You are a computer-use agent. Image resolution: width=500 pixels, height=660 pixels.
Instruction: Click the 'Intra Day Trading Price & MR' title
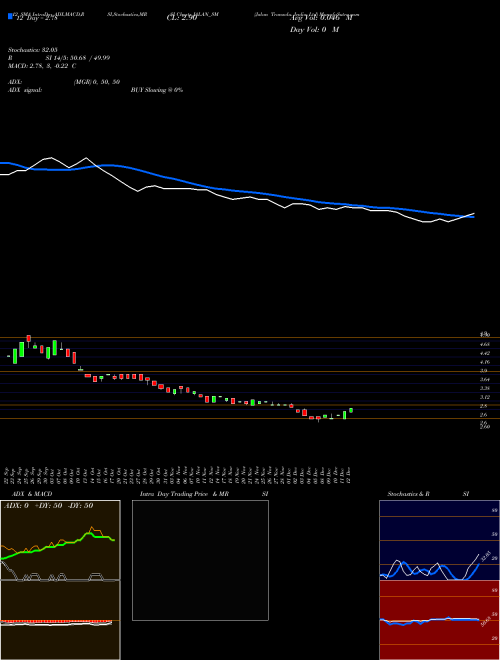pyautogui.click(x=184, y=494)
